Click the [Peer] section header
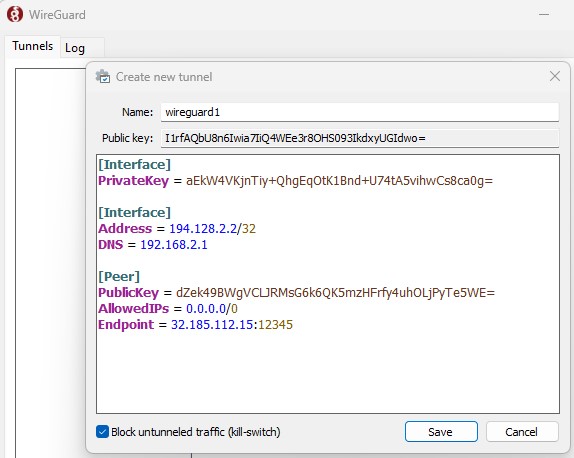This screenshot has height=458, width=574. (119, 276)
